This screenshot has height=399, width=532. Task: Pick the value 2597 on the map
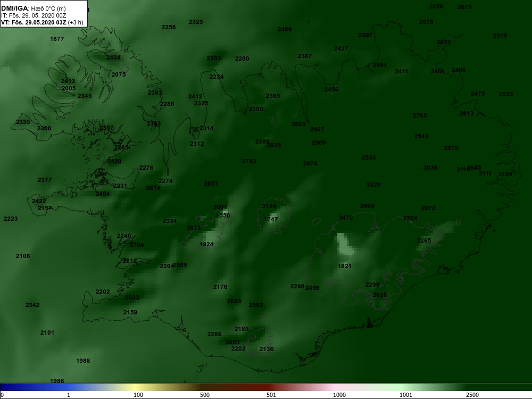click(x=365, y=35)
